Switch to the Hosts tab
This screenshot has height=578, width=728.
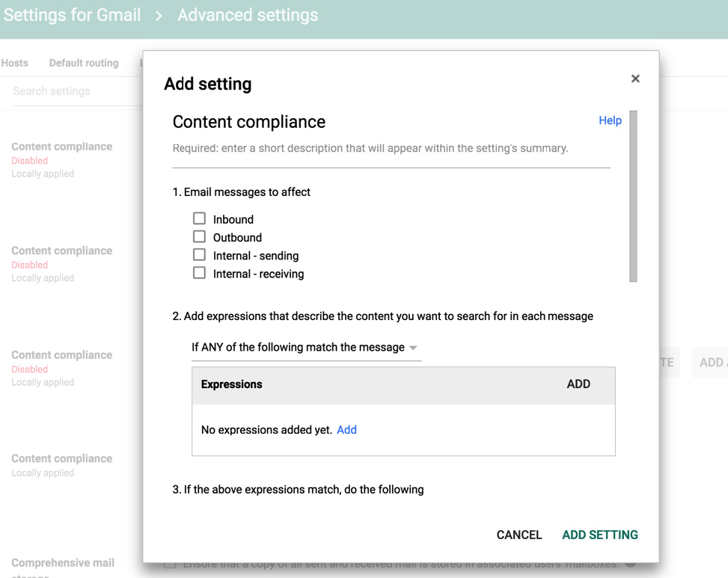click(x=14, y=63)
